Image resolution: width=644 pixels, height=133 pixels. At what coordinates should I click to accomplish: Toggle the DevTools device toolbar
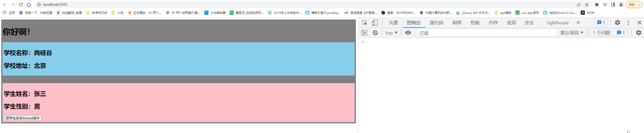tap(375, 23)
